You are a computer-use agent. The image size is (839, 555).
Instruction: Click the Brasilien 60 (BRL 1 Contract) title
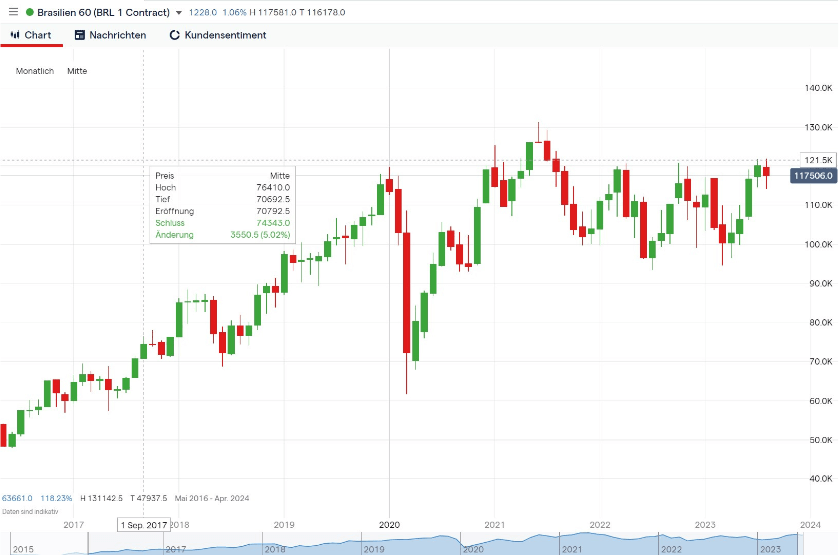coord(103,12)
